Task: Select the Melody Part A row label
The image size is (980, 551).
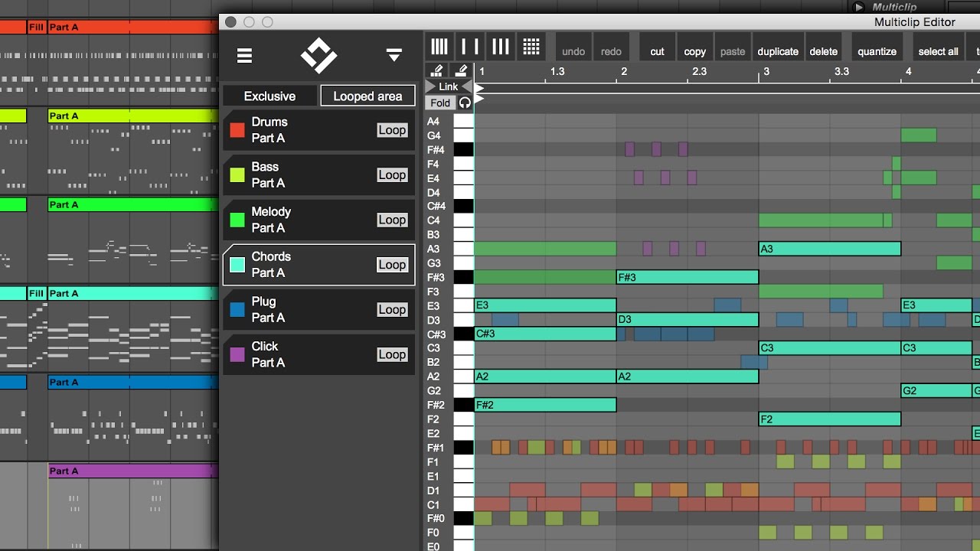Action: click(271, 220)
